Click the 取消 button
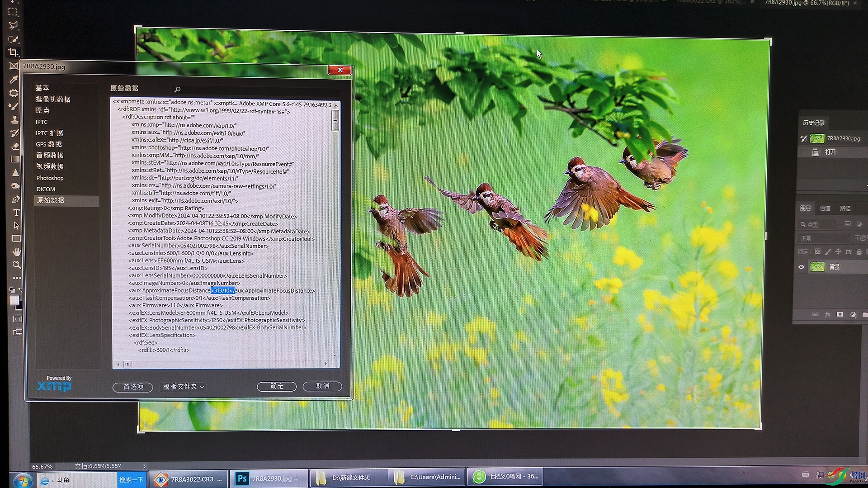 (322, 386)
